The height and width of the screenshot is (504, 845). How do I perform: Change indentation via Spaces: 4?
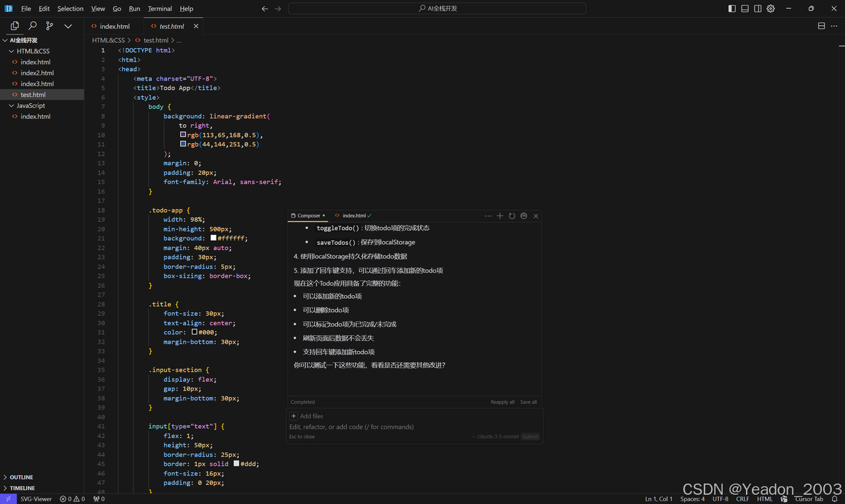693,499
